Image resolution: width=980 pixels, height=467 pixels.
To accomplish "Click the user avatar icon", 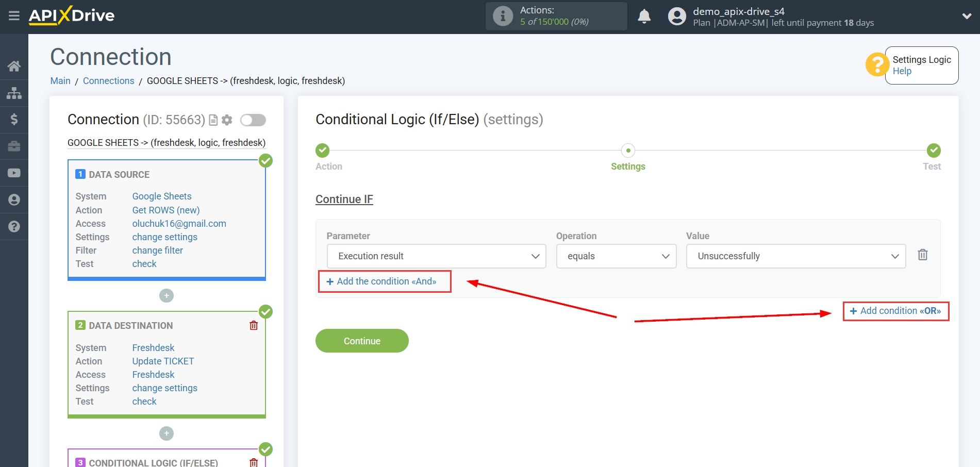I will [x=677, y=16].
